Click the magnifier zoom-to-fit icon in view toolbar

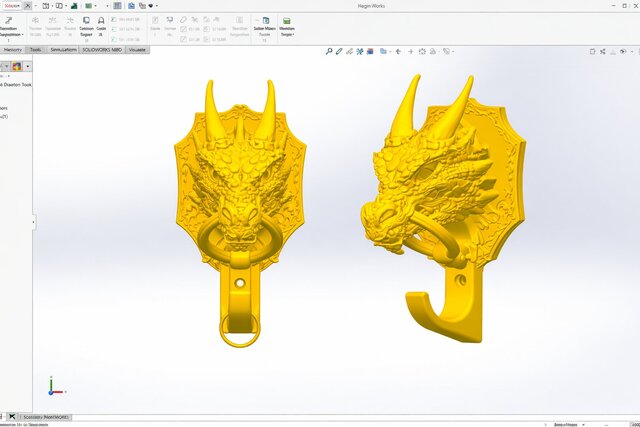[329, 49]
